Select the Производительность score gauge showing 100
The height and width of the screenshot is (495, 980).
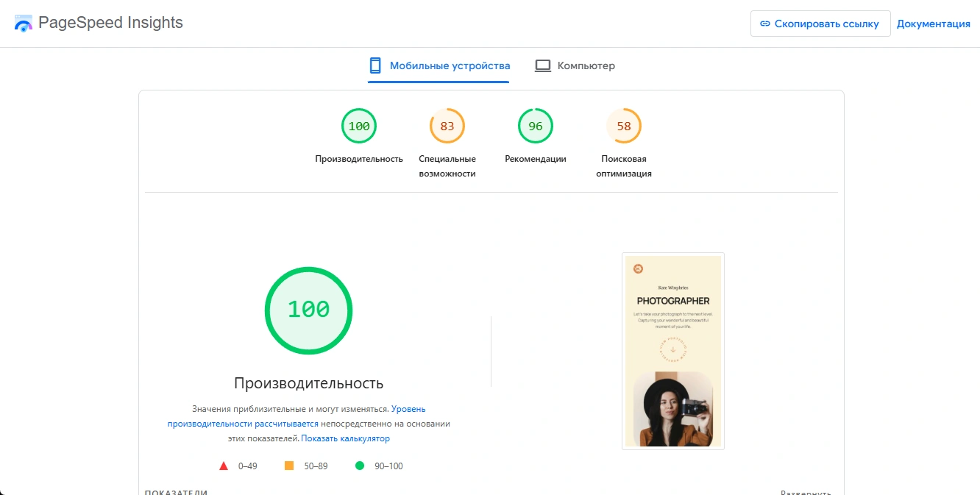click(359, 127)
